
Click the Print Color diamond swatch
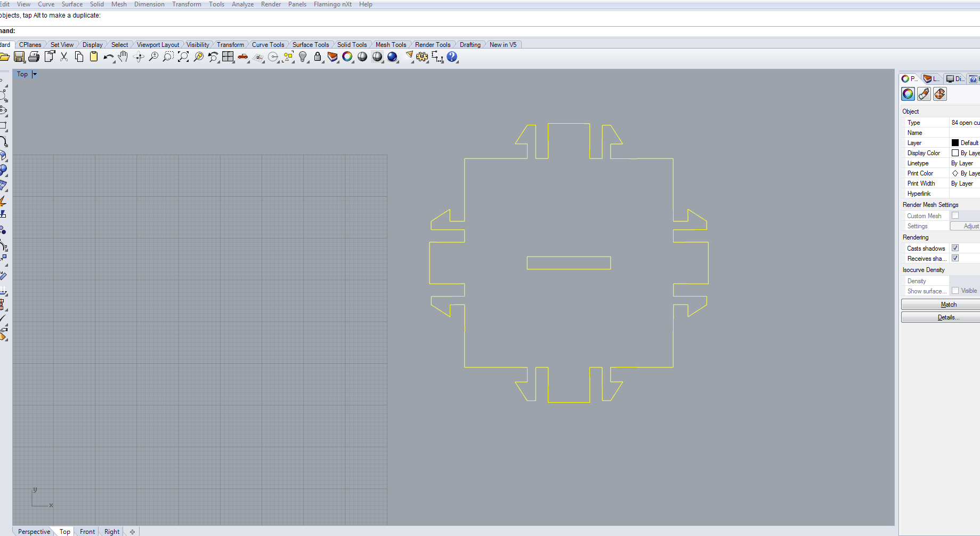pos(955,173)
